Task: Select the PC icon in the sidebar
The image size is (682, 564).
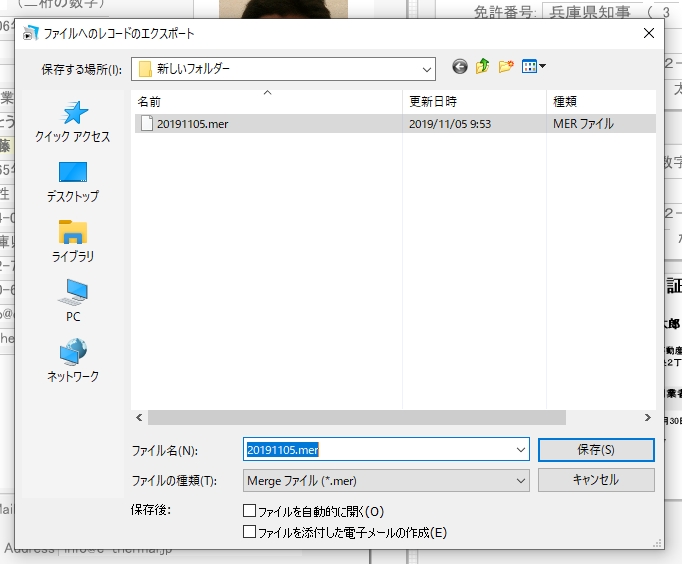Action: pos(73,301)
